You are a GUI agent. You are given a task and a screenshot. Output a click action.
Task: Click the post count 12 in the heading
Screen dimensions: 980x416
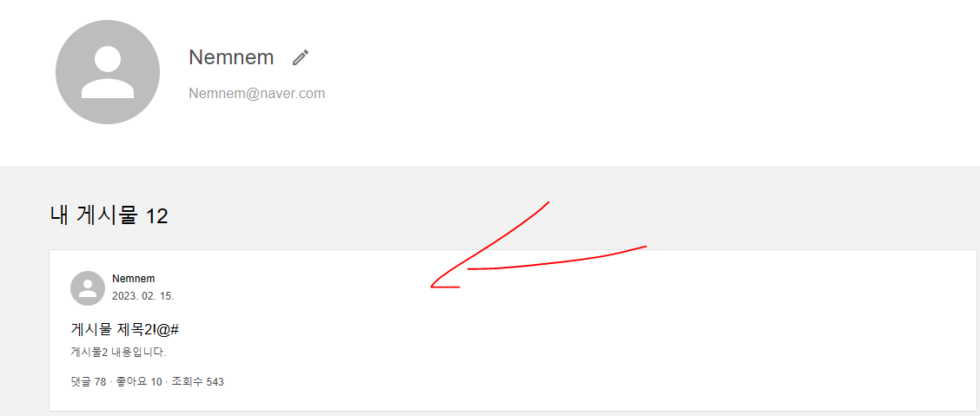click(x=156, y=217)
